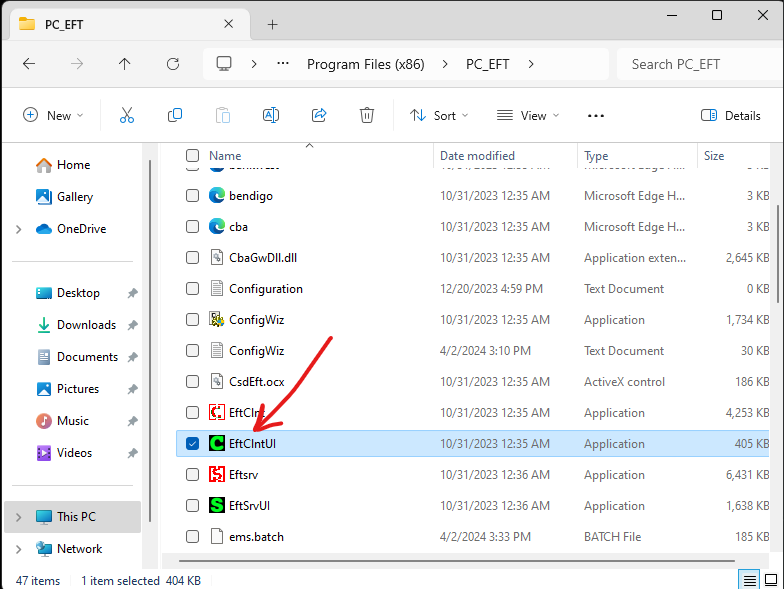Expand the This PC tree node

[x=18, y=517]
